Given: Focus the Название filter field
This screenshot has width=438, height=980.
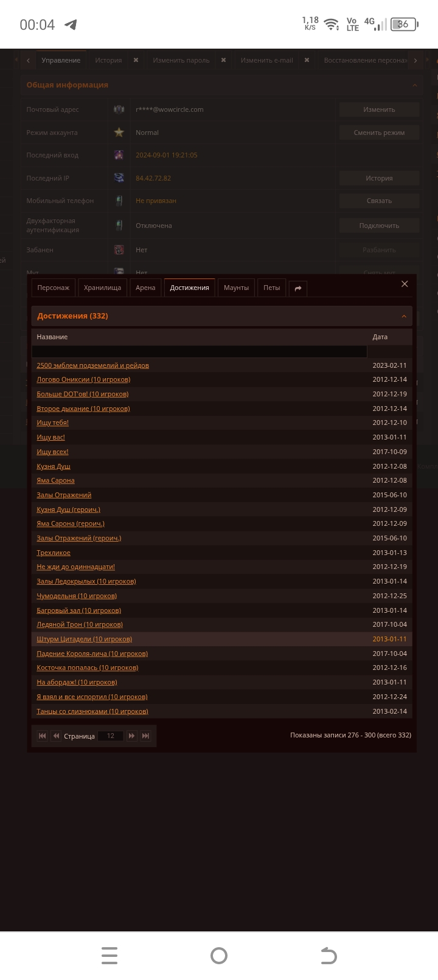Looking at the screenshot, I should 199,351.
